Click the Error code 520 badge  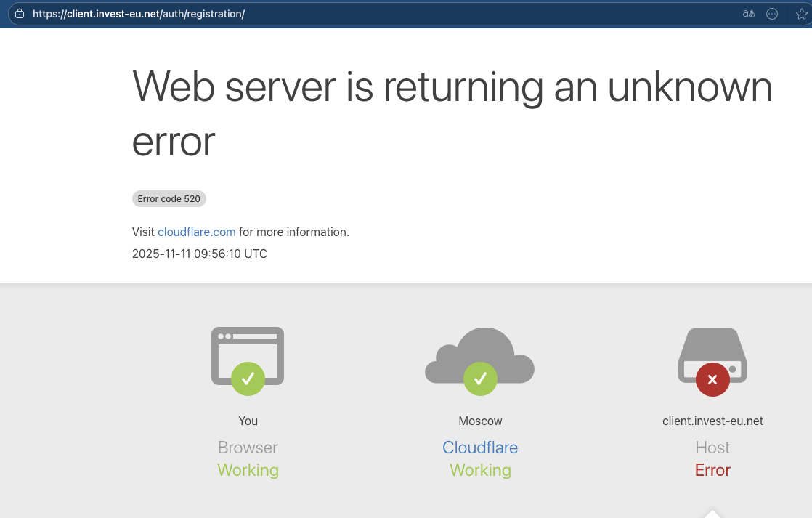(169, 199)
